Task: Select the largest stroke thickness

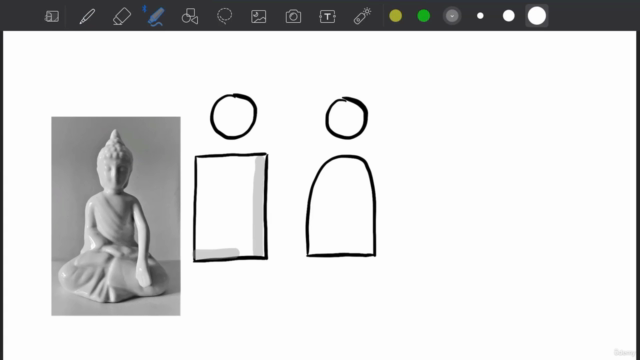Action: [537, 16]
